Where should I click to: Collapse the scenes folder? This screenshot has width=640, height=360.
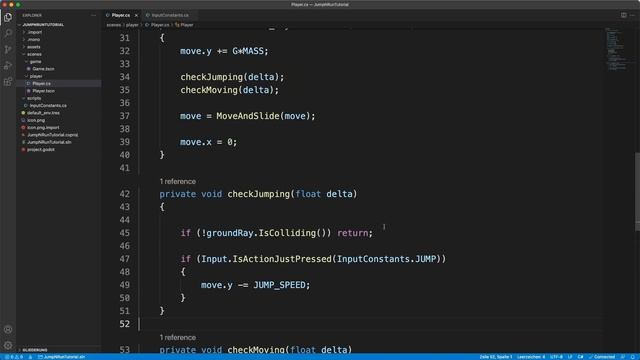tap(34, 54)
